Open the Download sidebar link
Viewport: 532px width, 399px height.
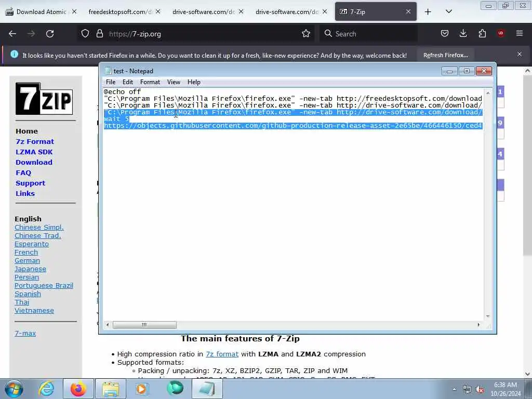[x=34, y=162]
